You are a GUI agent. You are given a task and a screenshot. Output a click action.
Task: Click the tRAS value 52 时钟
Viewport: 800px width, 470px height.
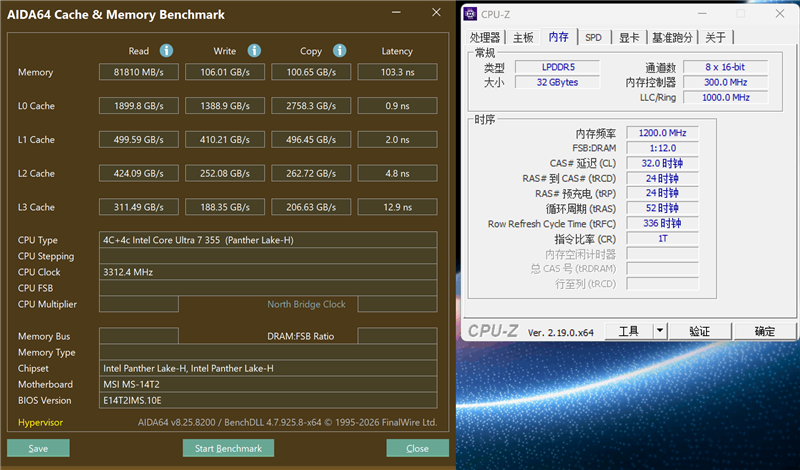[x=662, y=208]
